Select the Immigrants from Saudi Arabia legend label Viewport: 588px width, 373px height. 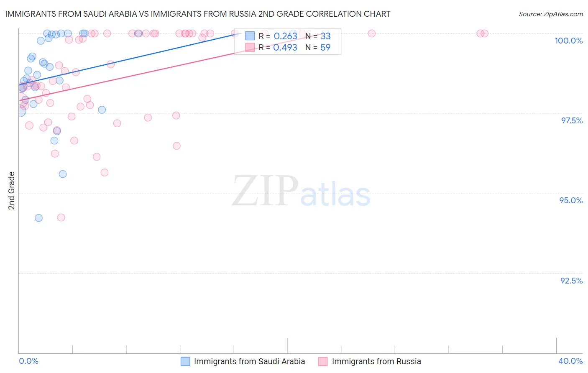point(249,361)
